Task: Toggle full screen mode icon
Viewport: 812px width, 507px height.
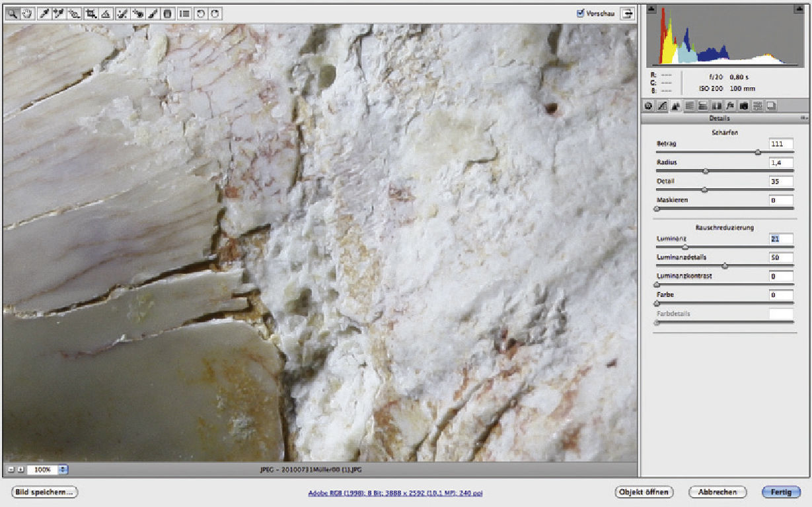Action: 626,13
